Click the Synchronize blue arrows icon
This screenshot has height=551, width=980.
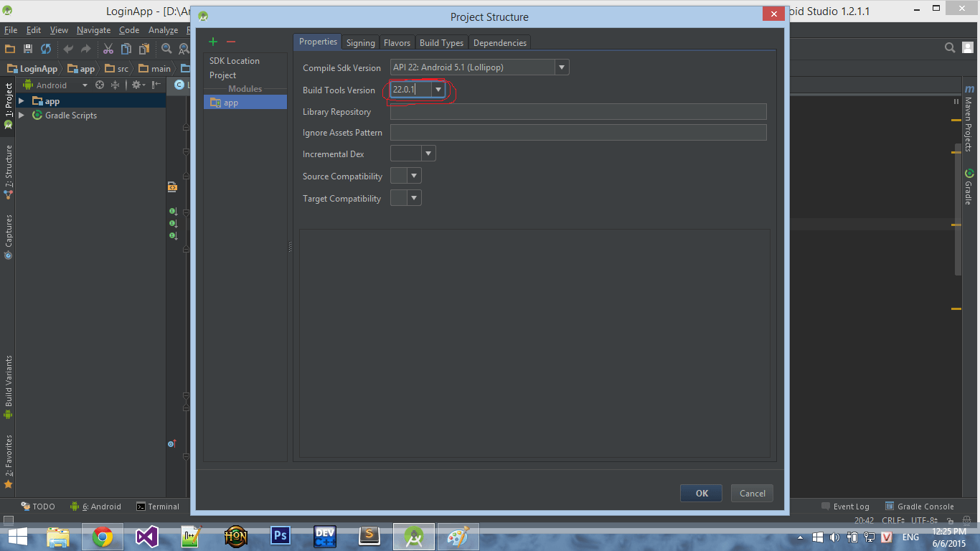(x=46, y=49)
